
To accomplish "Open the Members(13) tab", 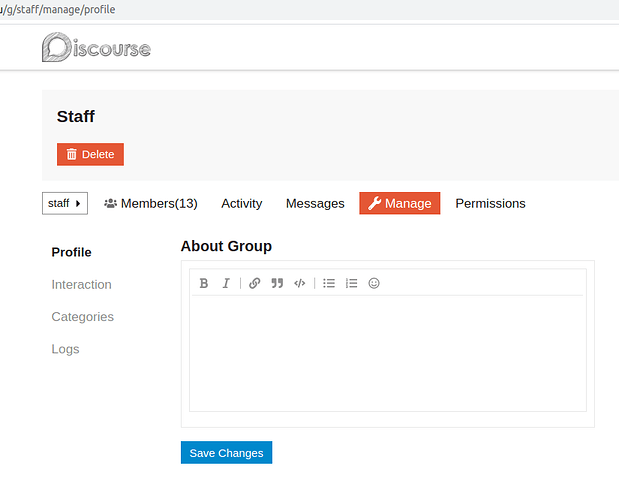I will (151, 203).
